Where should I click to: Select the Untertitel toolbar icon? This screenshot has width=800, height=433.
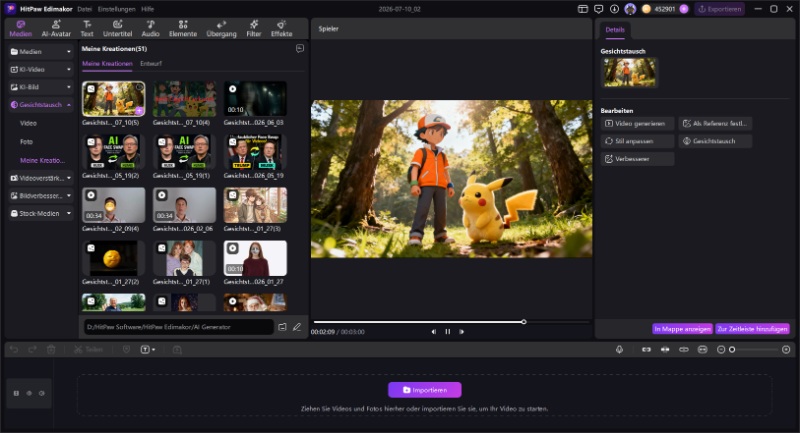point(117,29)
